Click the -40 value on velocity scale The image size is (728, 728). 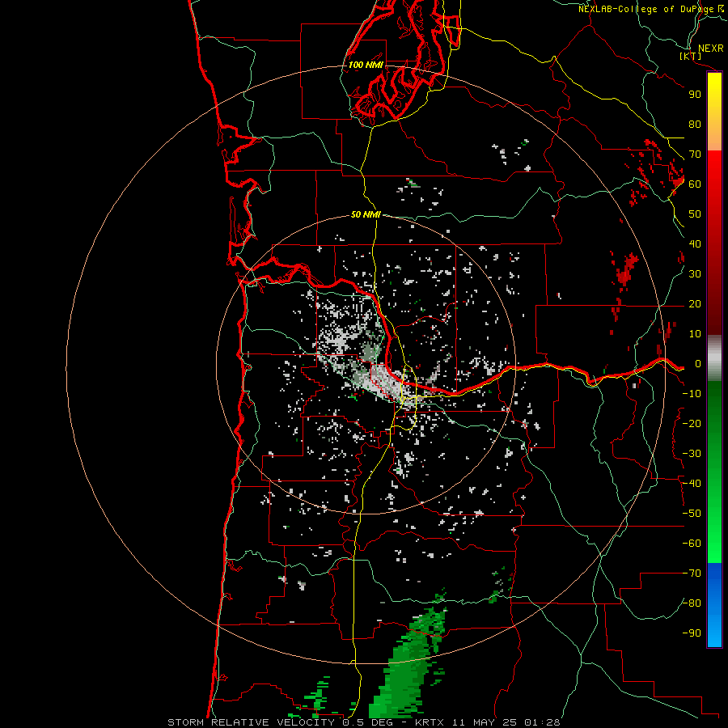692,484
